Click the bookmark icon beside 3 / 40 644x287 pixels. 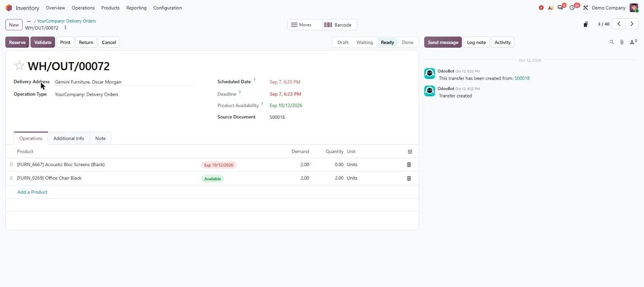point(586,24)
